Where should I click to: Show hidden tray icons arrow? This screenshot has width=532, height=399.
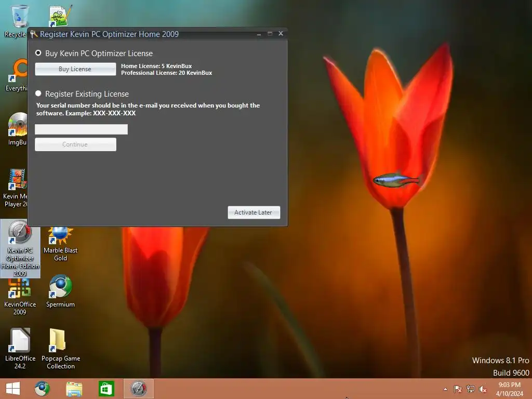point(445,389)
